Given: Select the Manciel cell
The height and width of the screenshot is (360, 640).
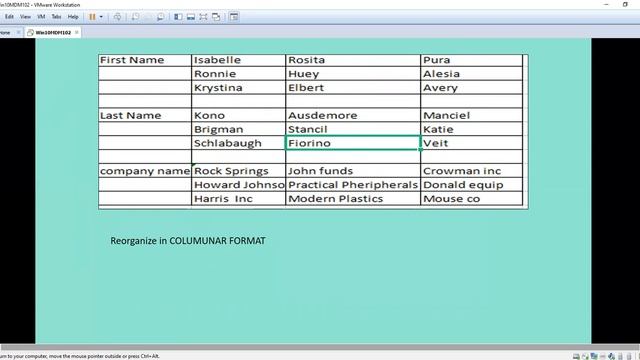Looking at the screenshot, I should [471, 116].
